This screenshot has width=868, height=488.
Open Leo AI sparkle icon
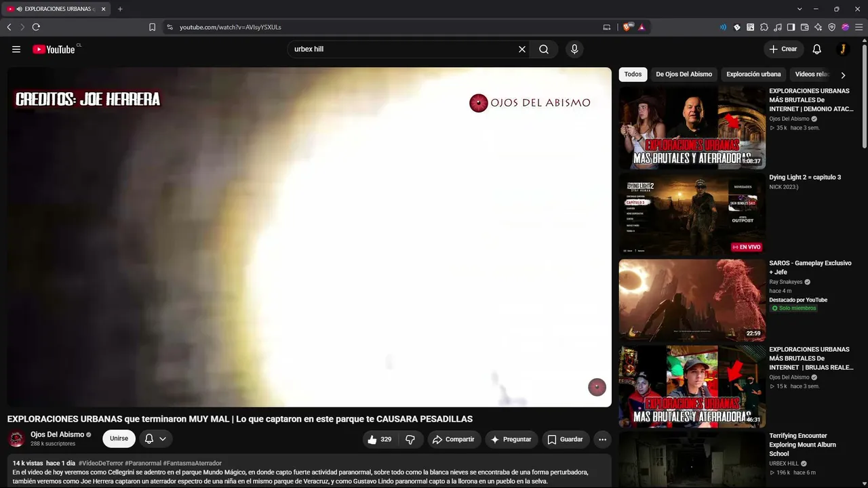point(818,27)
